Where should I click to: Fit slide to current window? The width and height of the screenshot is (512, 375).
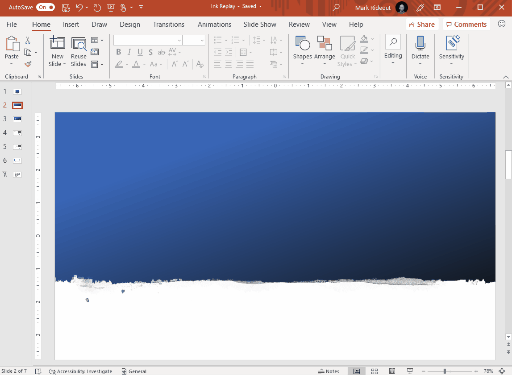coord(502,371)
